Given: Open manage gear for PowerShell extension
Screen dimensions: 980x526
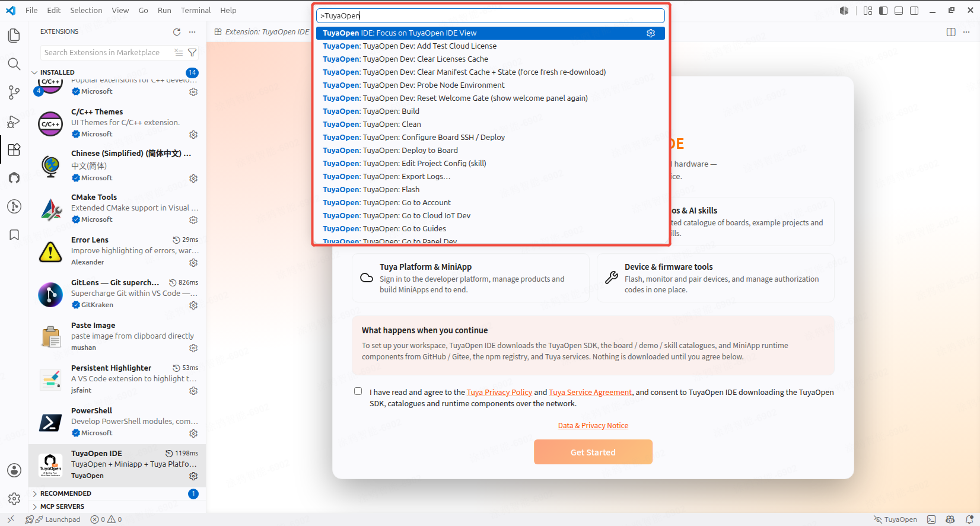Looking at the screenshot, I should (193, 433).
